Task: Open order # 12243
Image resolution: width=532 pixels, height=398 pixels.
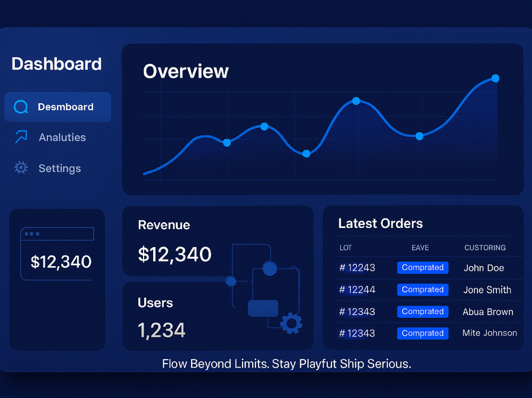Action: pyautogui.click(x=358, y=268)
